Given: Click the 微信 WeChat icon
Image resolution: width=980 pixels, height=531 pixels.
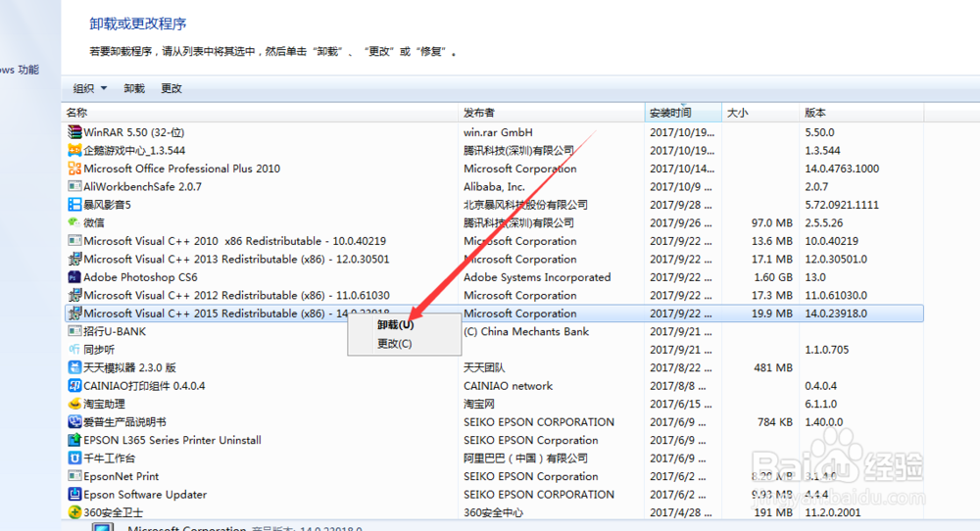Looking at the screenshot, I should click(x=74, y=222).
